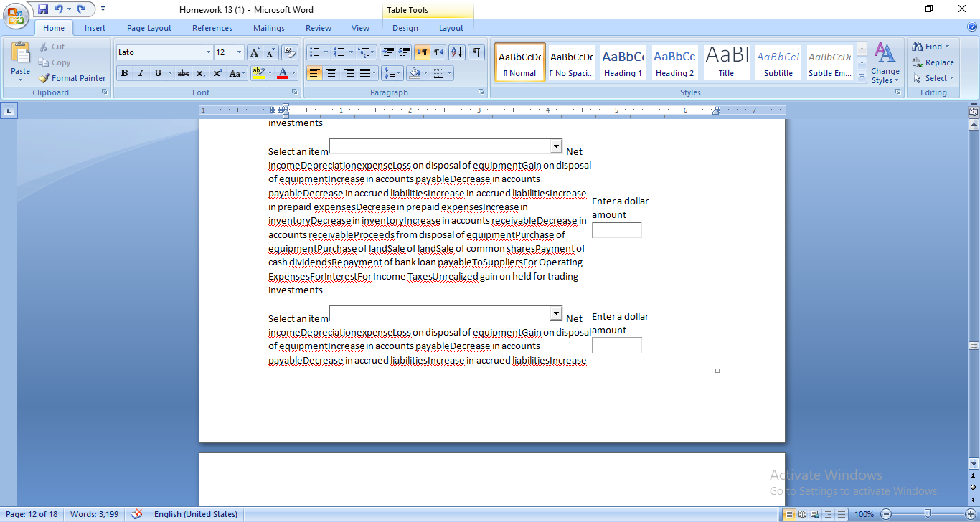980x522 pixels.
Task: Open proofing errors icon in status bar
Action: [x=136, y=514]
